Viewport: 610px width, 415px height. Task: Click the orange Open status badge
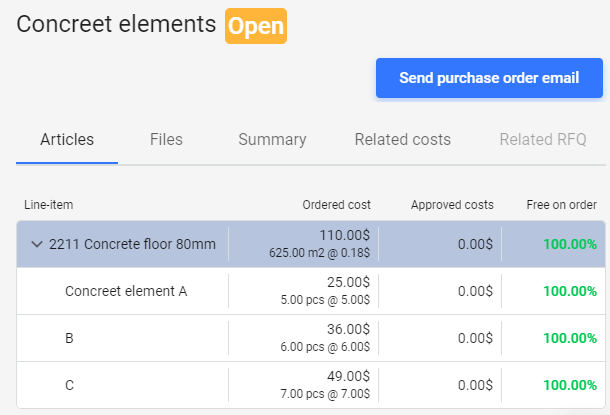(x=256, y=26)
